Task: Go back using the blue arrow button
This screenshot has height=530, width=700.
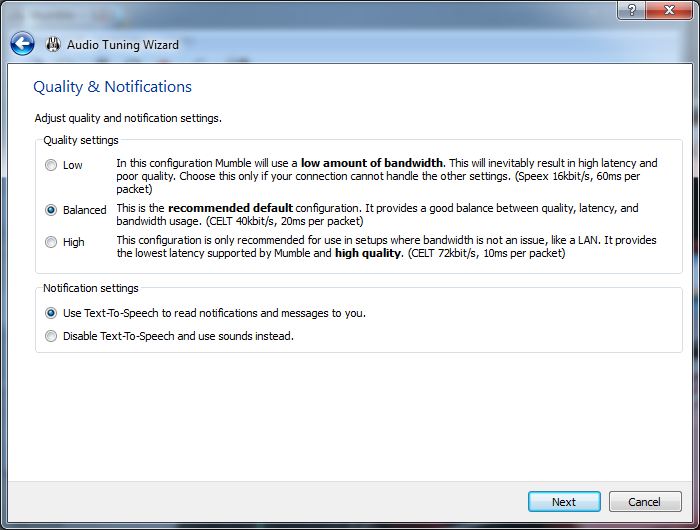Action: [x=22, y=44]
